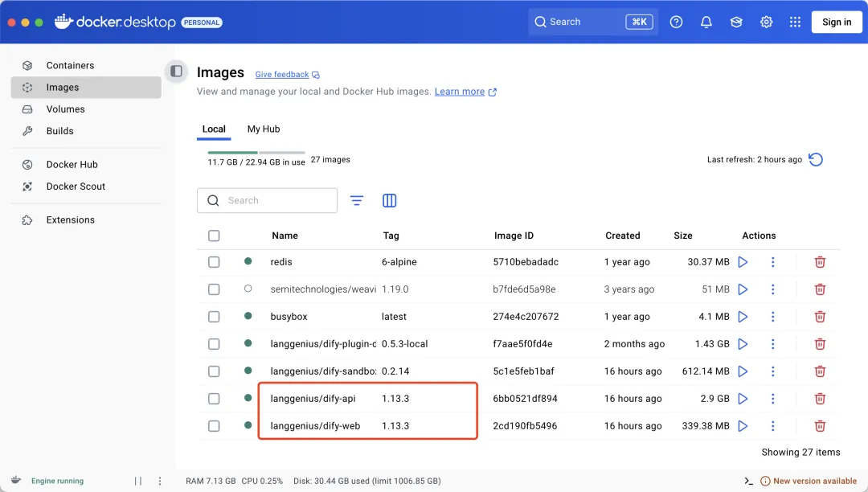
Task: Open more actions for dify-web
Action: (773, 426)
